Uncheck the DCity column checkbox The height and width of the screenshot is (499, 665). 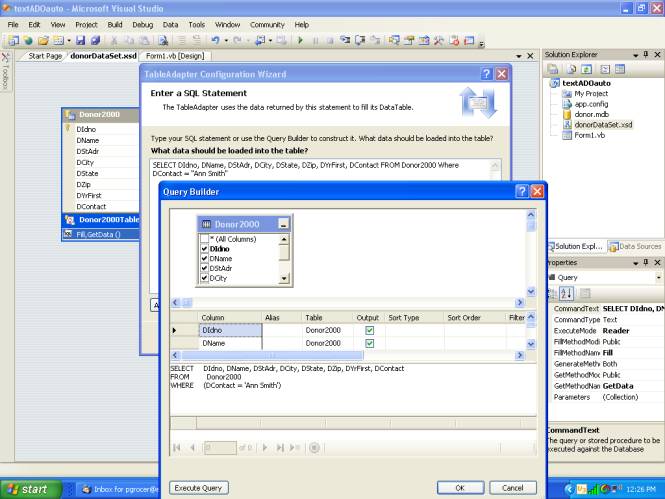204,278
